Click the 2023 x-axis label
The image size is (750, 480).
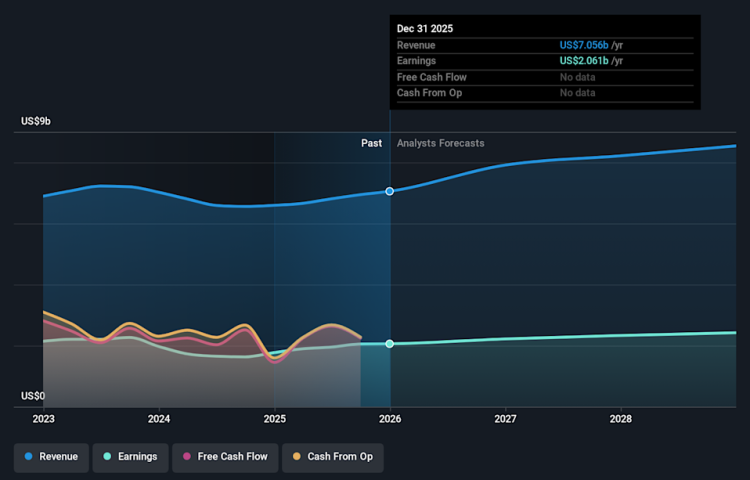(x=44, y=419)
